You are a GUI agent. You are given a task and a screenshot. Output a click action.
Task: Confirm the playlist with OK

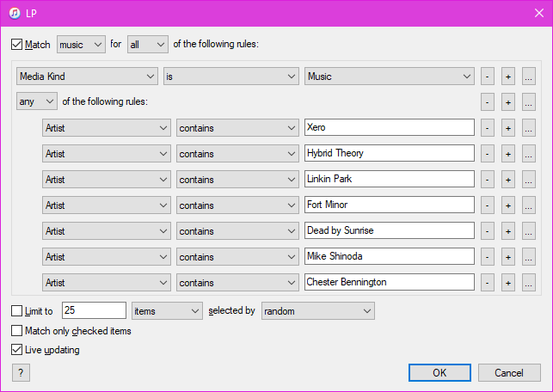[x=439, y=372]
